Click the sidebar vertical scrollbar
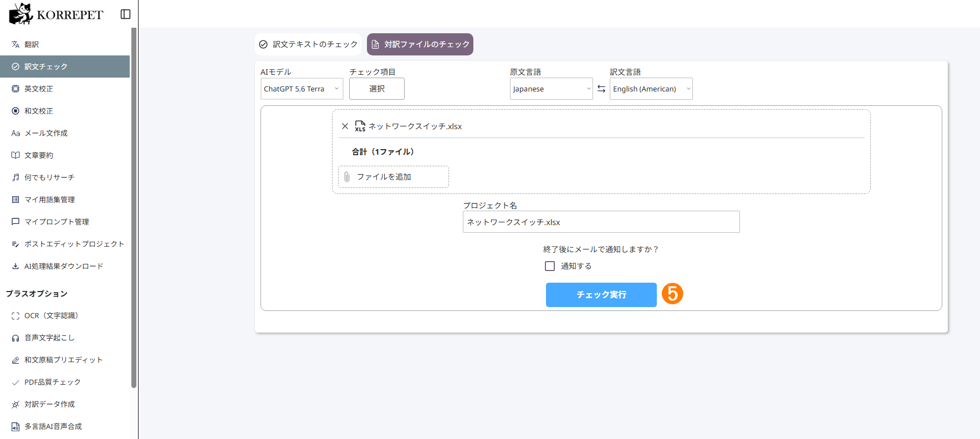 pyautogui.click(x=134, y=208)
